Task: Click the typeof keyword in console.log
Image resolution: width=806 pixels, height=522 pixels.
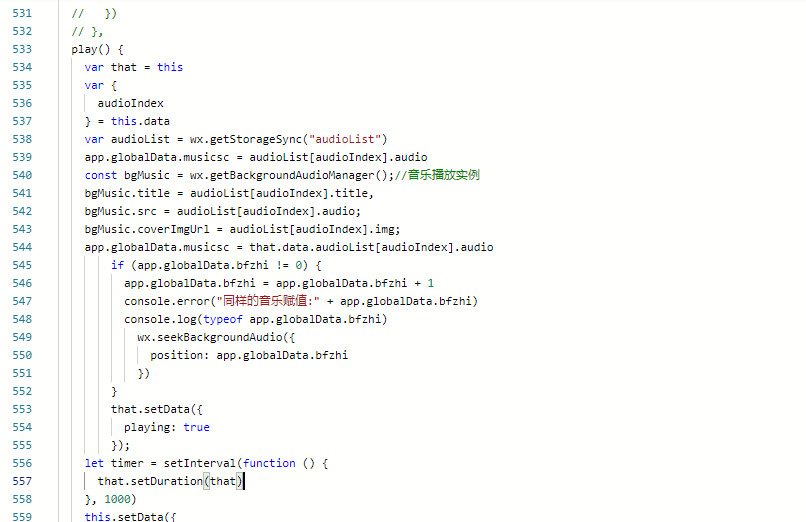Action: [x=223, y=319]
